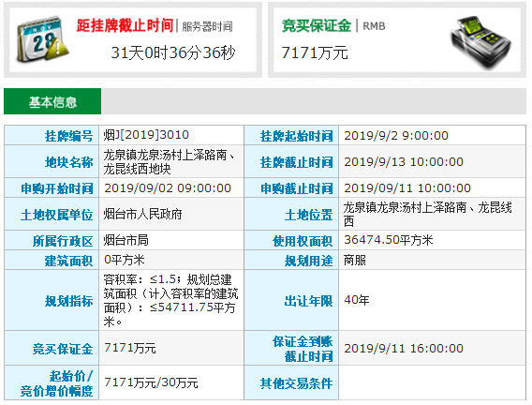Select the value 商服
Screen dimensions: 532x405
[355, 260]
